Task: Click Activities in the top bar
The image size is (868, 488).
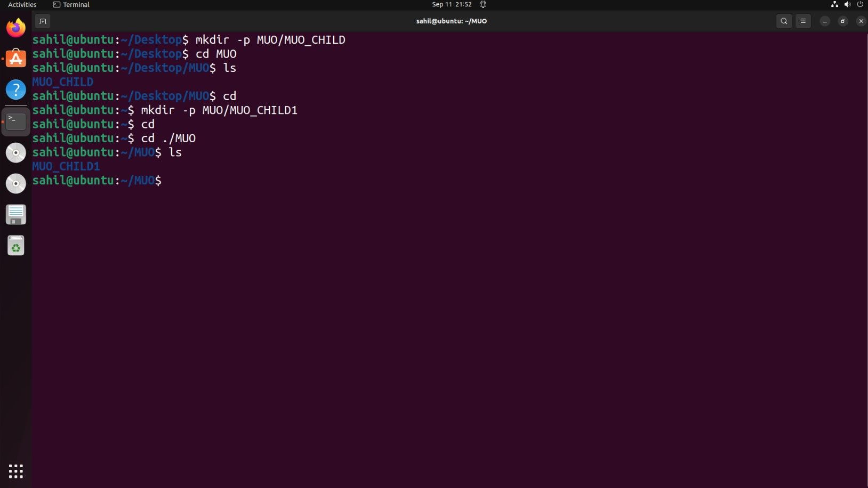Action: (x=22, y=4)
